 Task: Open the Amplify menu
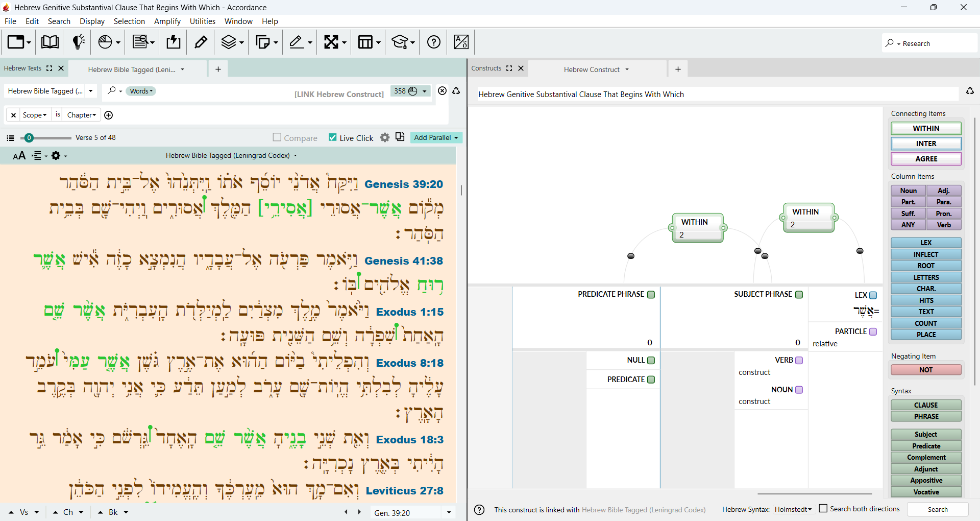pyautogui.click(x=167, y=21)
